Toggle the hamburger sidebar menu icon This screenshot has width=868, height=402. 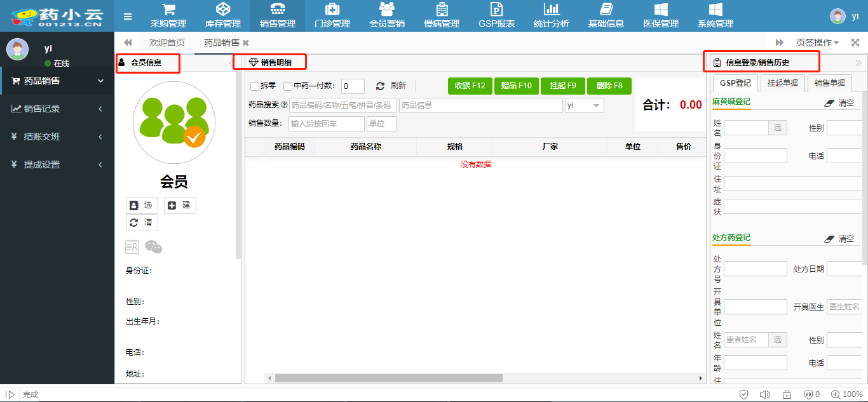click(x=128, y=17)
